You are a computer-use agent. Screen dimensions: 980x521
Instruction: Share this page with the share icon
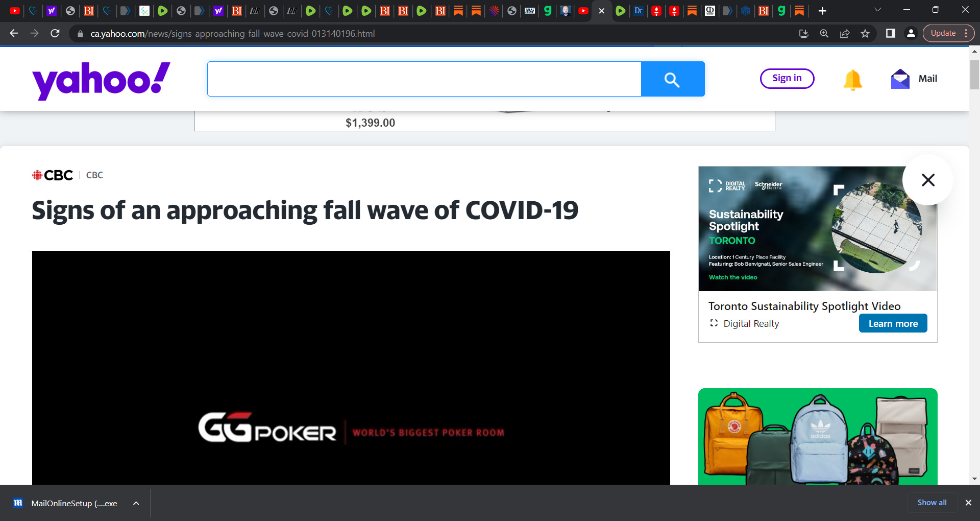coord(845,33)
